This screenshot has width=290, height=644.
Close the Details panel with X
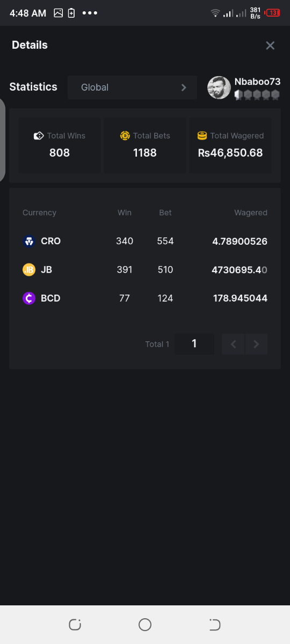coord(270,46)
